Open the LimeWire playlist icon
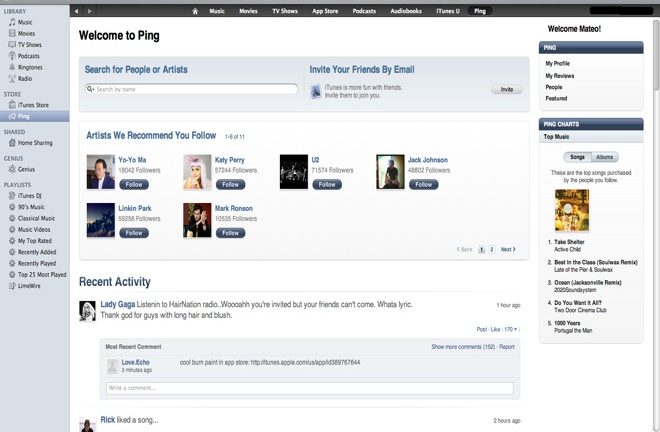 (12, 285)
